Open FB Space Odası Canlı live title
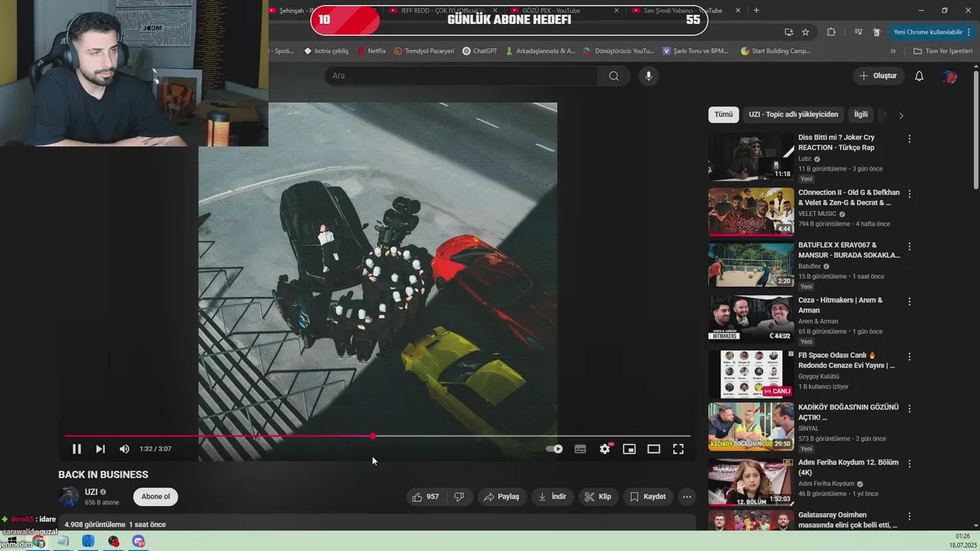 (847, 360)
